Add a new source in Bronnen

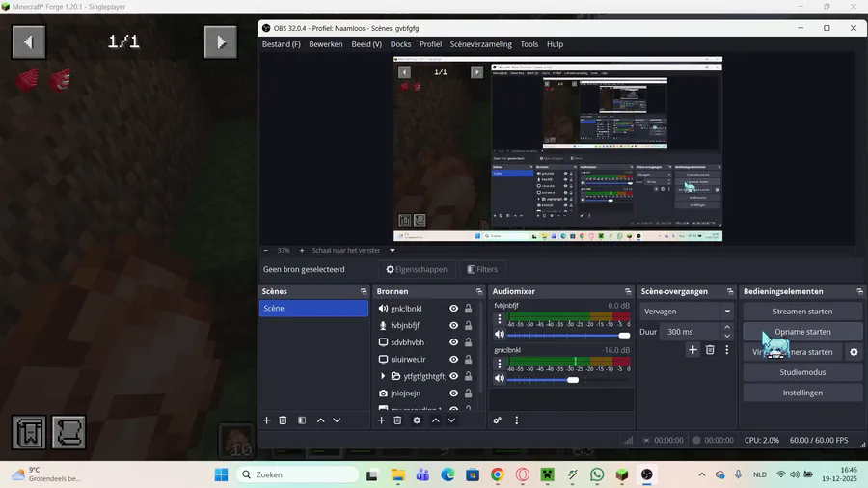pyautogui.click(x=381, y=420)
